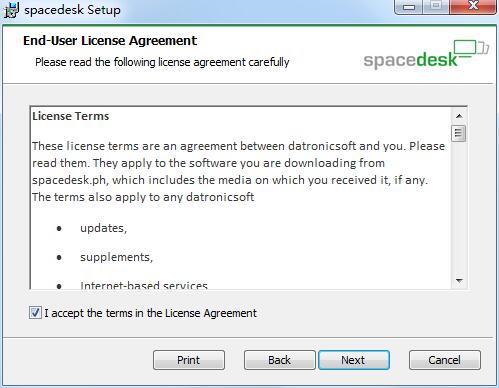Click the disabled maximize window button

point(436,6)
